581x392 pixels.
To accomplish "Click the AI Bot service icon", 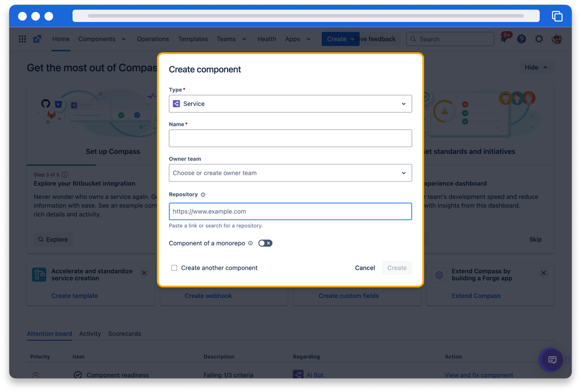I will click(x=298, y=374).
